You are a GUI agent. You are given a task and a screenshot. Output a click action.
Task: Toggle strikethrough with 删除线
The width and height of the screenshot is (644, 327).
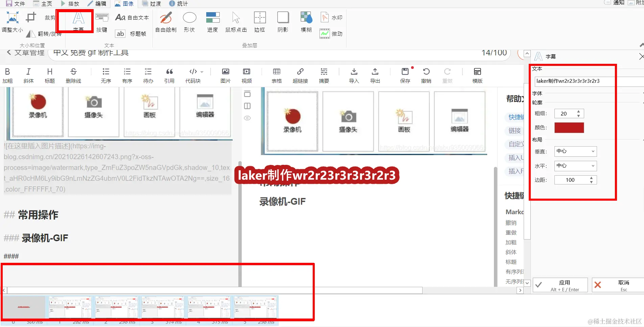(74, 75)
